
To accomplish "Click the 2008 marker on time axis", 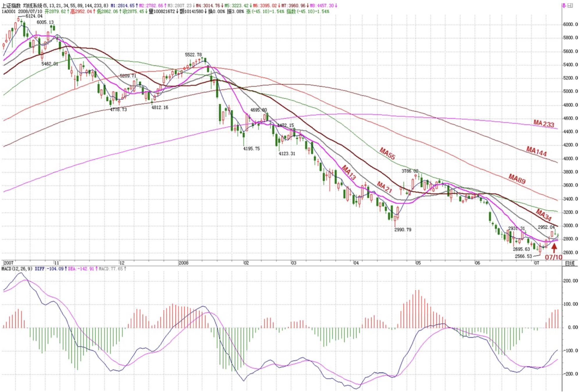I will tap(183, 263).
